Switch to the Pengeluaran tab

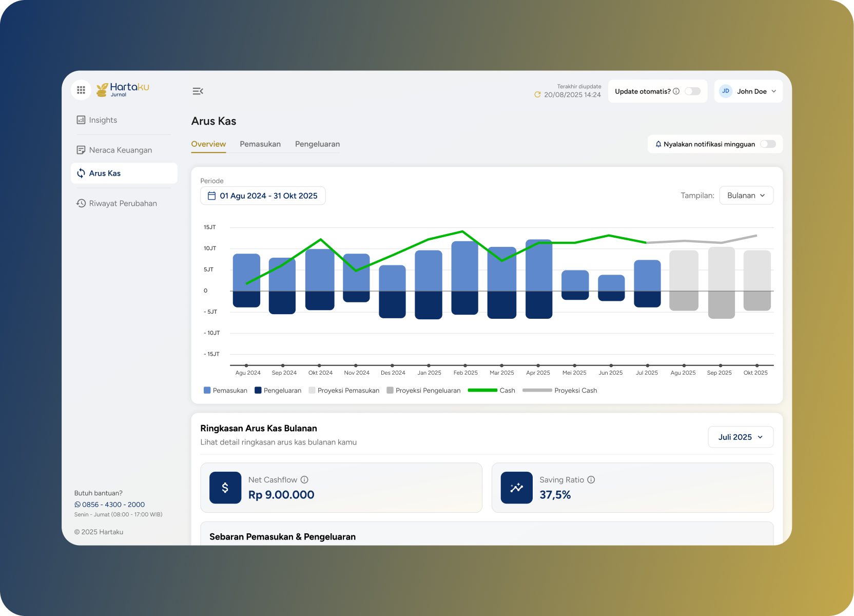317,144
